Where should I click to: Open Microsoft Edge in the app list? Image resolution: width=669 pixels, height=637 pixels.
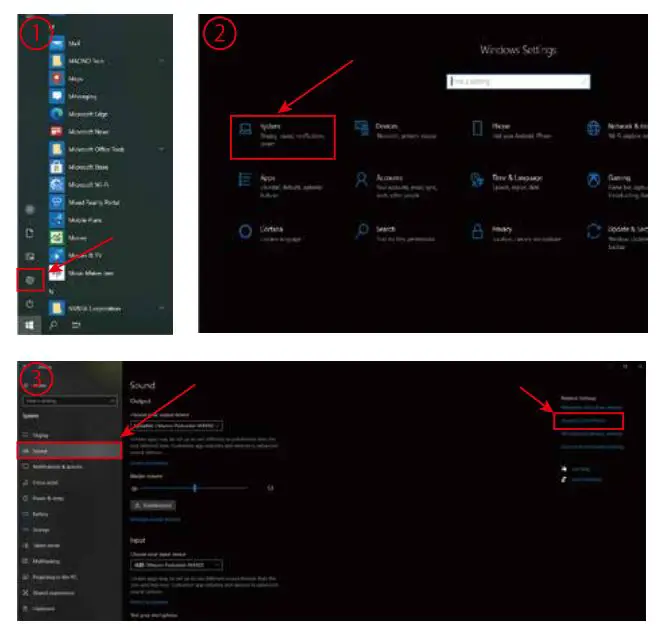[79, 114]
